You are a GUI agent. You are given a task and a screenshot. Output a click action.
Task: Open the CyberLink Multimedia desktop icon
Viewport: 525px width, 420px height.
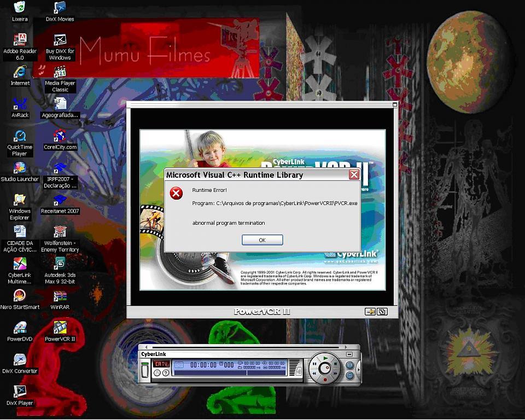[x=20, y=271]
